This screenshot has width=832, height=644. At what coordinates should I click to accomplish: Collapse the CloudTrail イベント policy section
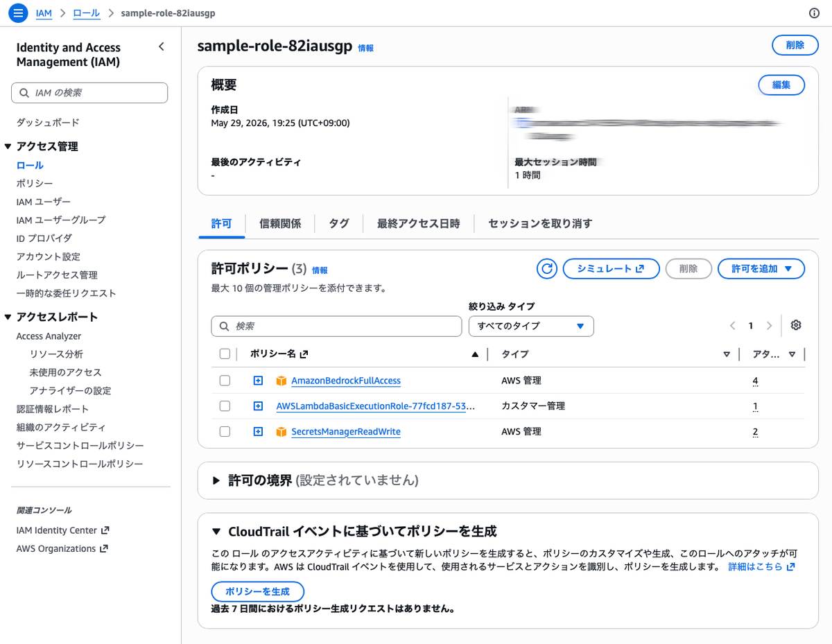(216, 532)
